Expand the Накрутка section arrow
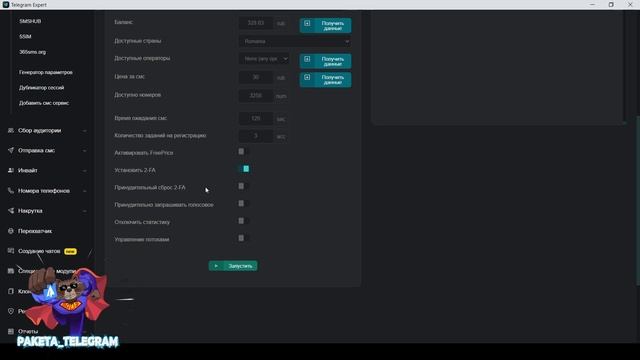This screenshot has height=360, width=640. click(84, 211)
